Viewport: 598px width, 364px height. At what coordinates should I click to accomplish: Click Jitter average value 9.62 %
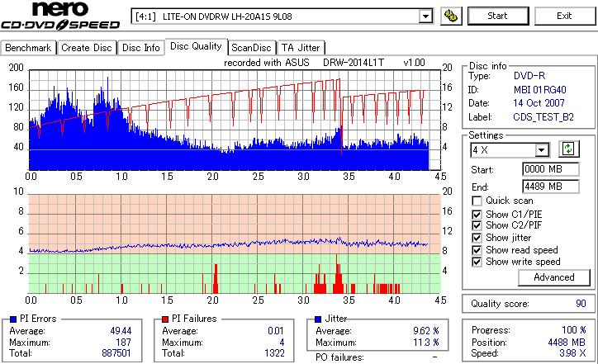(x=426, y=331)
